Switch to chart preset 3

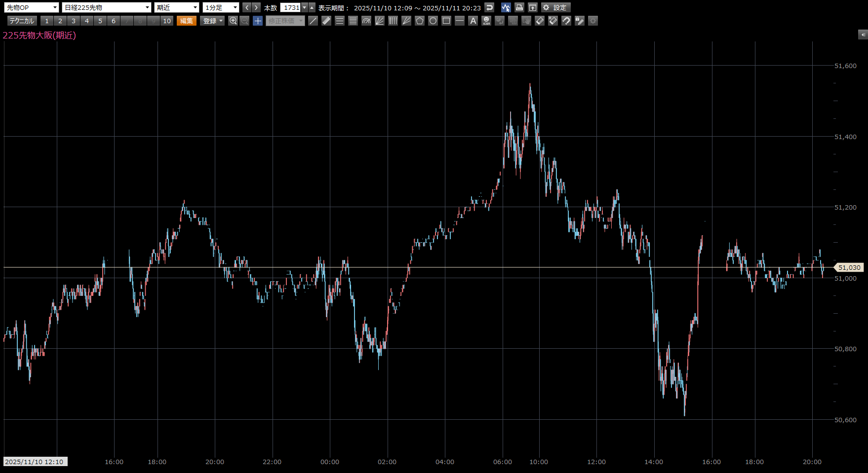[74, 21]
